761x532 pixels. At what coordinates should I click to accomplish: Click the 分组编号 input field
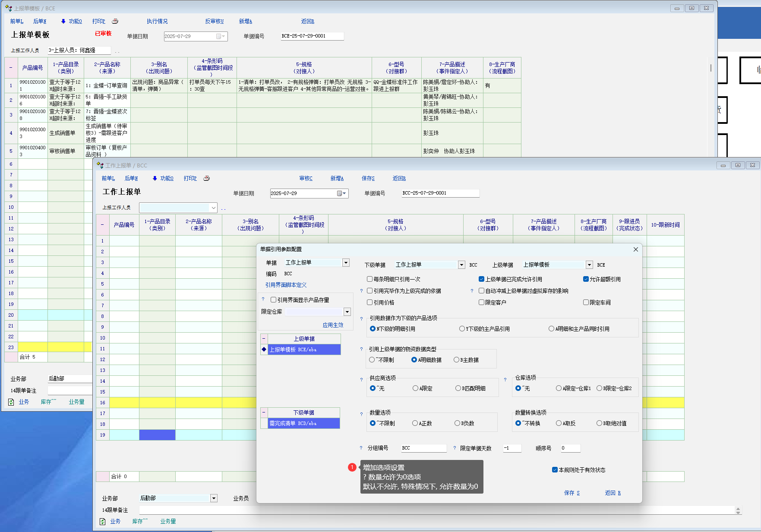tap(423, 448)
